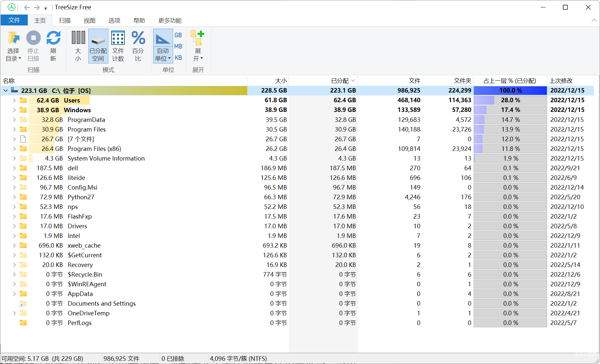Click the PerfLogs folder icon
Screen dimensions: 600x364
(23, 323)
